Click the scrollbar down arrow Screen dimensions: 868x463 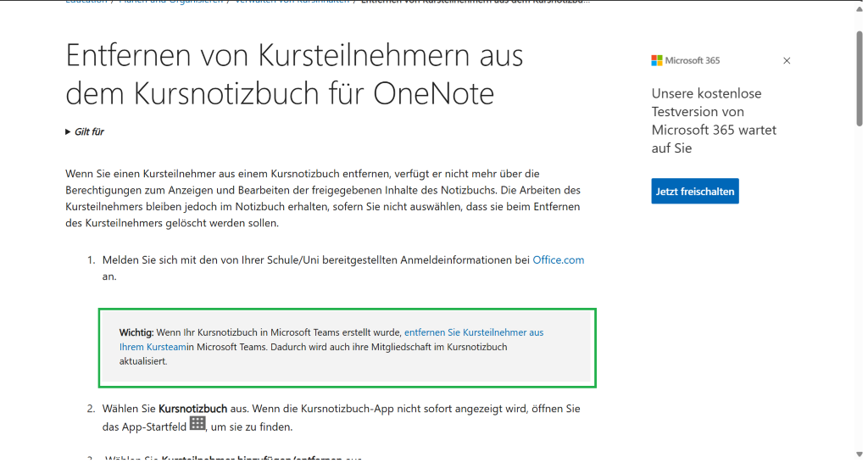coord(860,455)
